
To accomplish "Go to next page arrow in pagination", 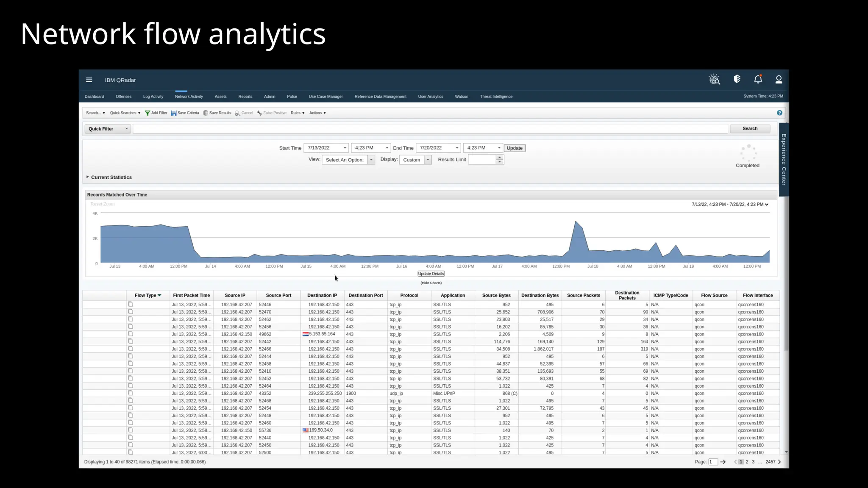I will [779, 462].
